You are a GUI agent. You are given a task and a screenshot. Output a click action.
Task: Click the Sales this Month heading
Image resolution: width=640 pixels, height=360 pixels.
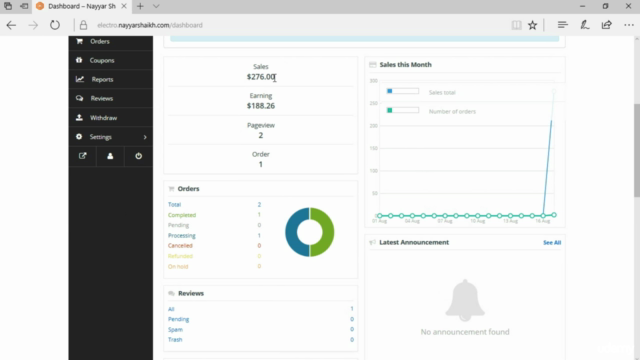pyautogui.click(x=405, y=64)
